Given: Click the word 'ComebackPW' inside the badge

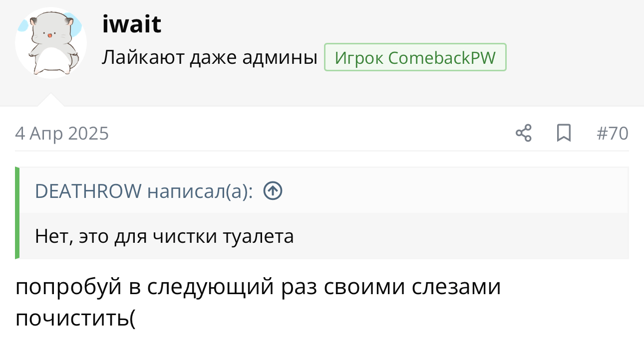Looking at the screenshot, I should tap(442, 58).
